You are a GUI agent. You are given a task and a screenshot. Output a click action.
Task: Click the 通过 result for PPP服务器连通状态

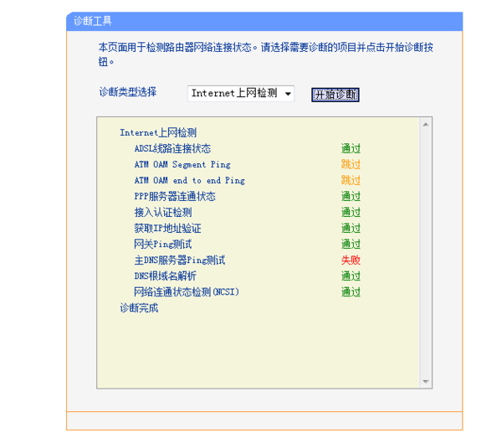click(351, 196)
